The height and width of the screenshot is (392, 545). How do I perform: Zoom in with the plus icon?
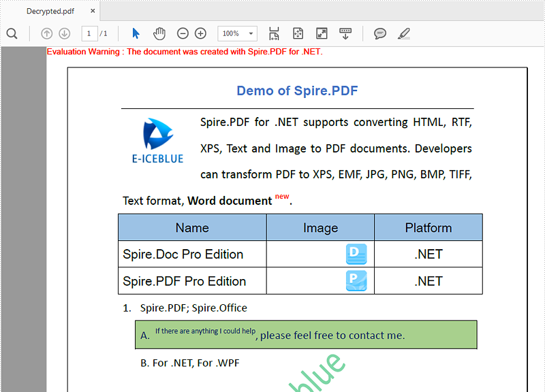[200, 33]
